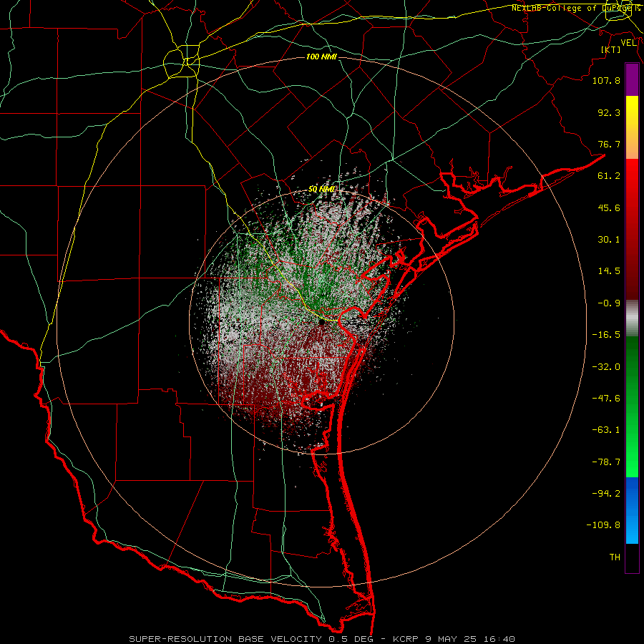Click the 61.2 legend value
This screenshot has height=644, width=644.
pyautogui.click(x=609, y=176)
